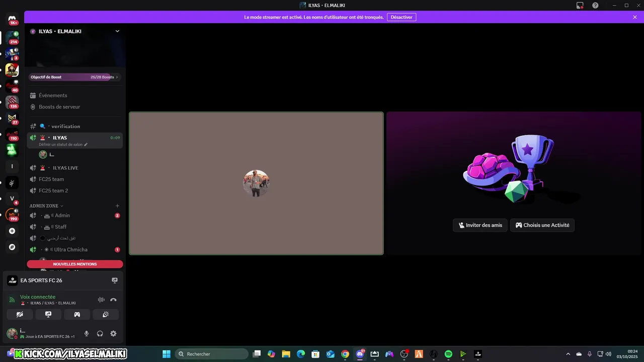644x362 pixels.
Task: Open user avatar status in bottom panel
Action: (x=12, y=333)
